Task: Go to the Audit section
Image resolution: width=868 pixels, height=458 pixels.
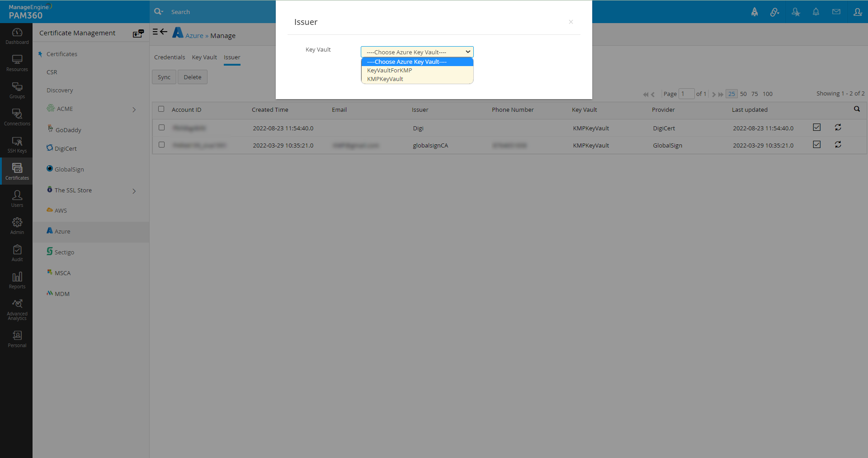Action: coord(17,253)
